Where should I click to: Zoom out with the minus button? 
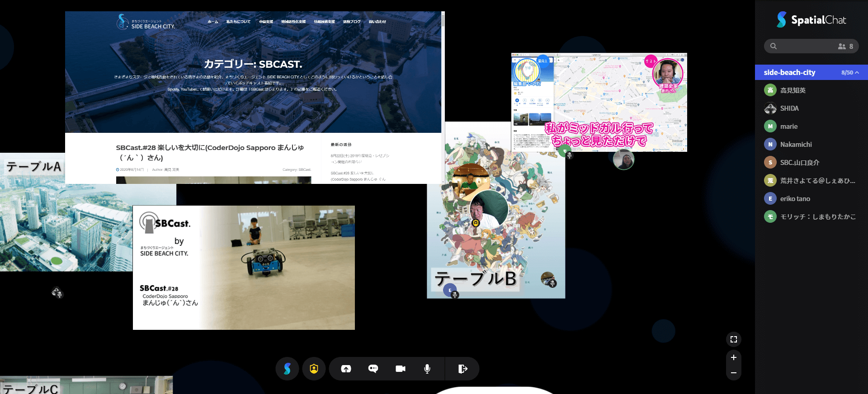(x=733, y=373)
